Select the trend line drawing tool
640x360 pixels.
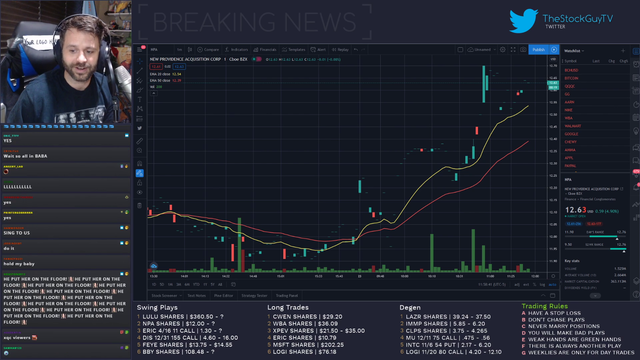(140, 71)
